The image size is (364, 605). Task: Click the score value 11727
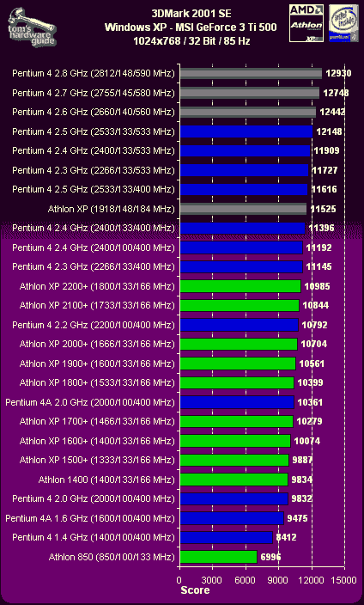[325, 170]
